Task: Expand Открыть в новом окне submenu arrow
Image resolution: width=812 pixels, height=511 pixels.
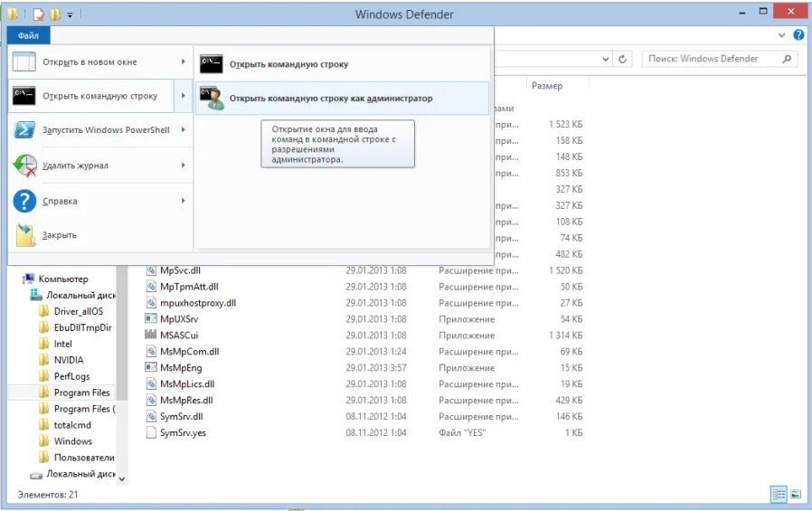Action: coord(183,62)
